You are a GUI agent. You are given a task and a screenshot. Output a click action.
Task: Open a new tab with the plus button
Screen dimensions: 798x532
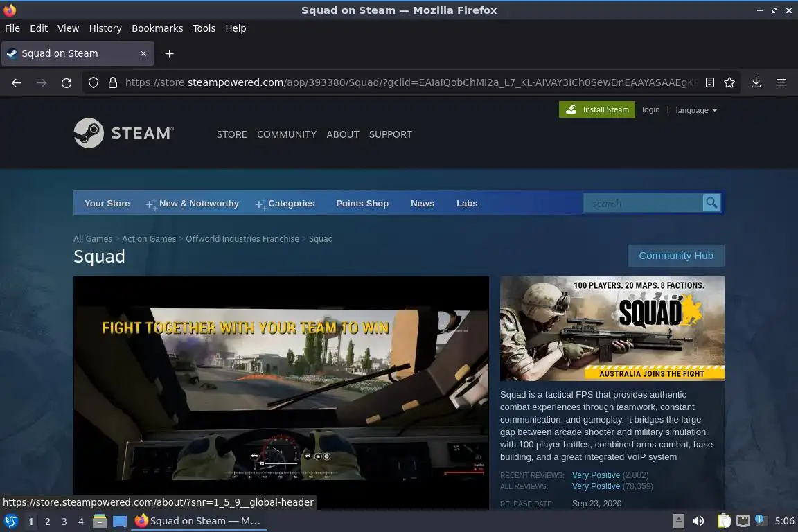coord(170,53)
